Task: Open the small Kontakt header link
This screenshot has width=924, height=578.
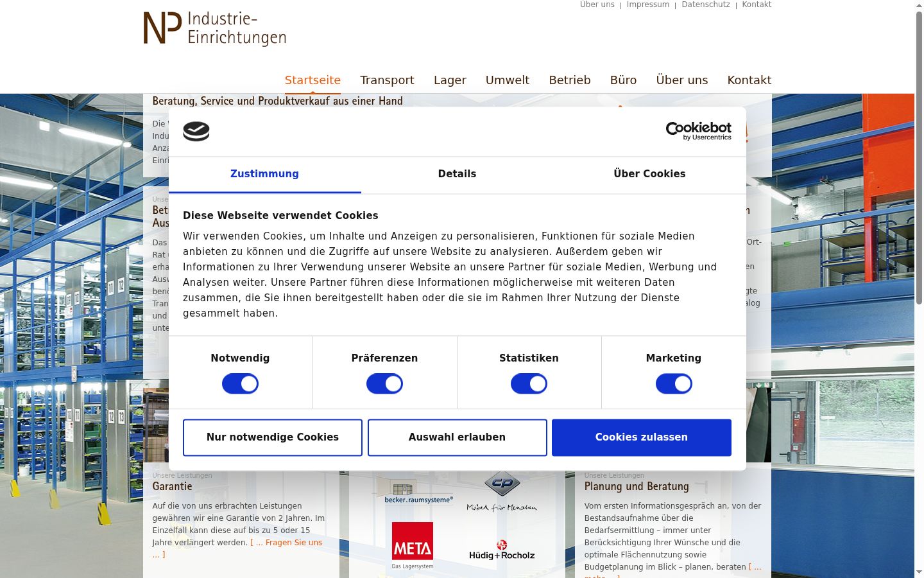Action: (757, 4)
